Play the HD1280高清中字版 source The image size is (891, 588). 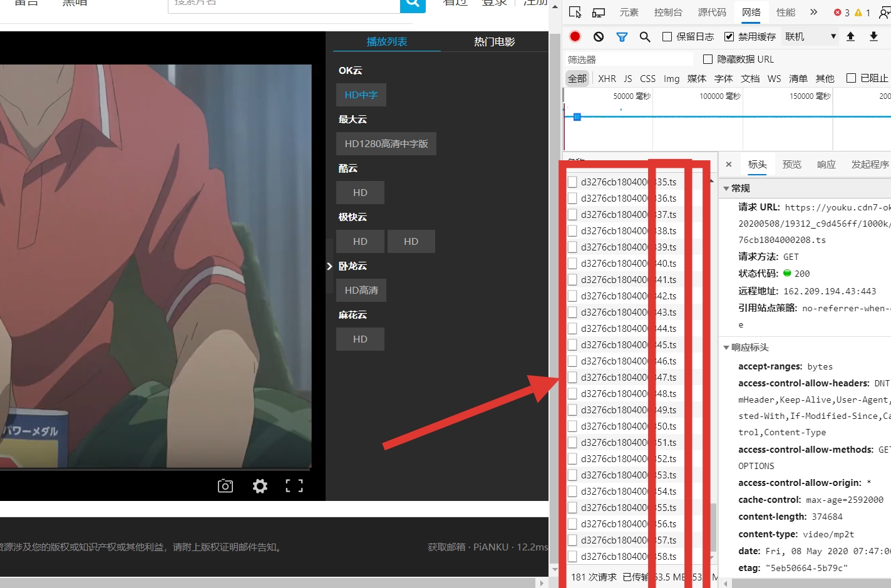click(x=386, y=143)
